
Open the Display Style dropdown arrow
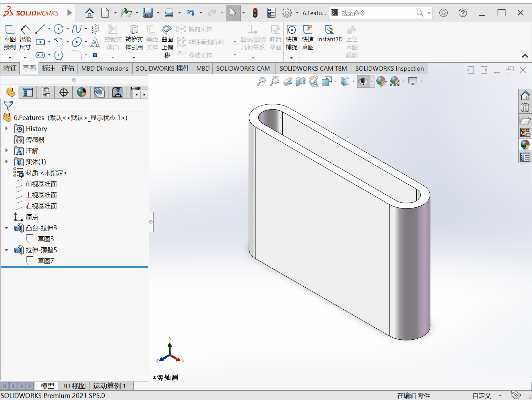pyautogui.click(x=354, y=81)
